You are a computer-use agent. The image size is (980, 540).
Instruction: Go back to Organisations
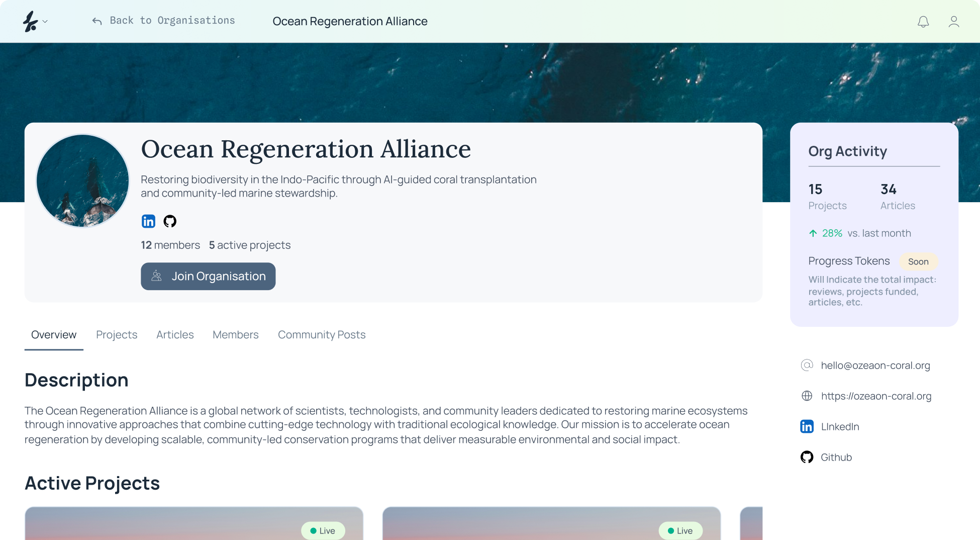172,21
